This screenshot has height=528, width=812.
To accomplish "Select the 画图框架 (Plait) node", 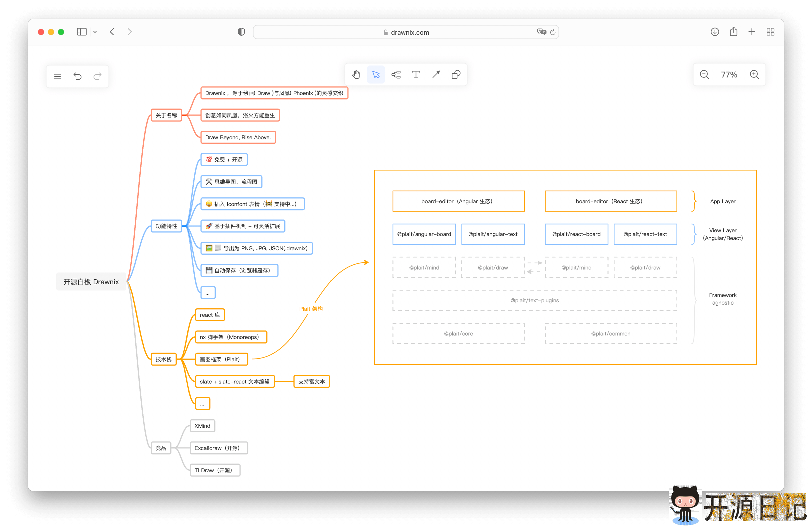I will click(221, 359).
